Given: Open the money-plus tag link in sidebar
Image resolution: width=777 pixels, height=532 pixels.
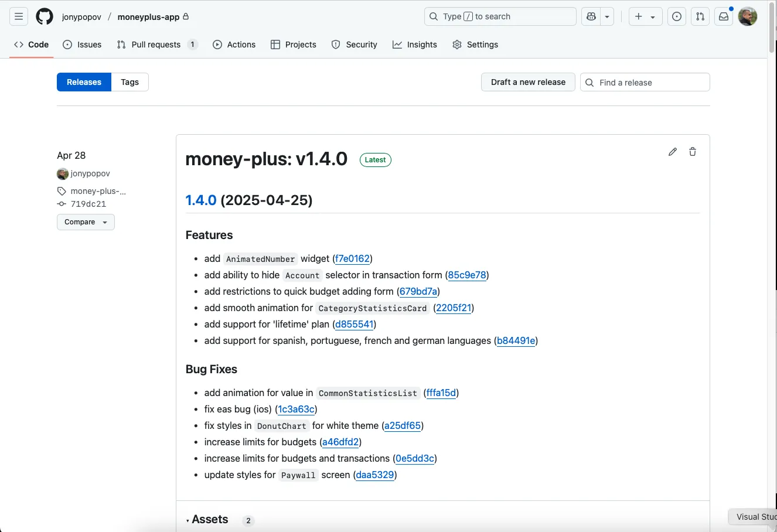Looking at the screenshot, I should tap(98, 191).
